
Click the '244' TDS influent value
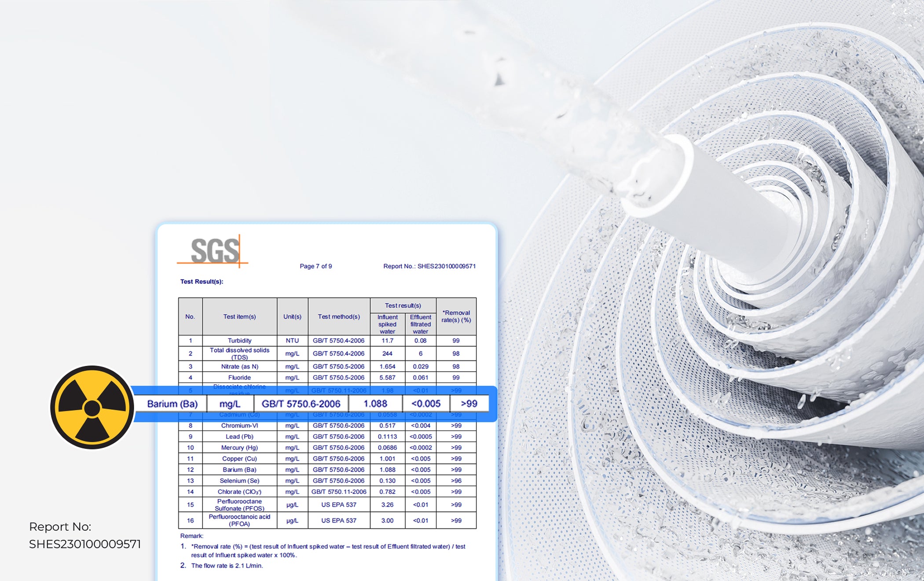387,353
